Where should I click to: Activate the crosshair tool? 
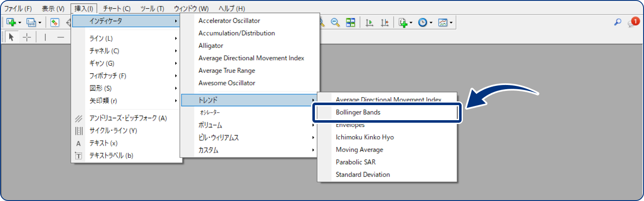pyautogui.click(x=27, y=37)
